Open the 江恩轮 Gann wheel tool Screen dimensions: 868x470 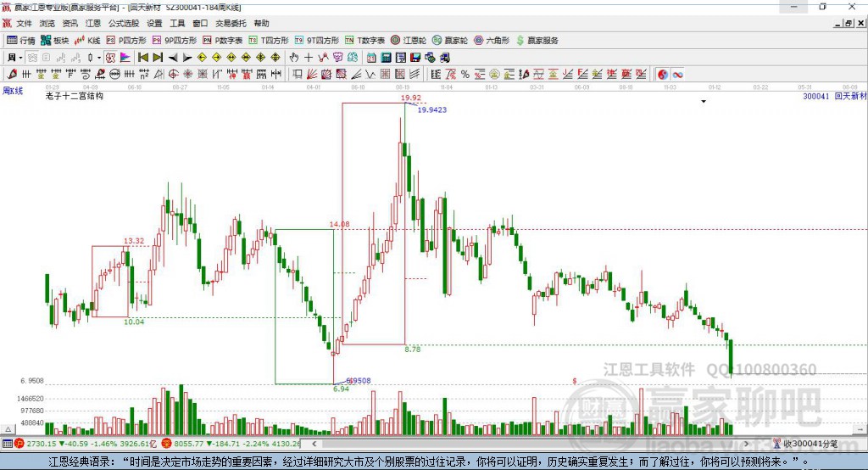[409, 41]
